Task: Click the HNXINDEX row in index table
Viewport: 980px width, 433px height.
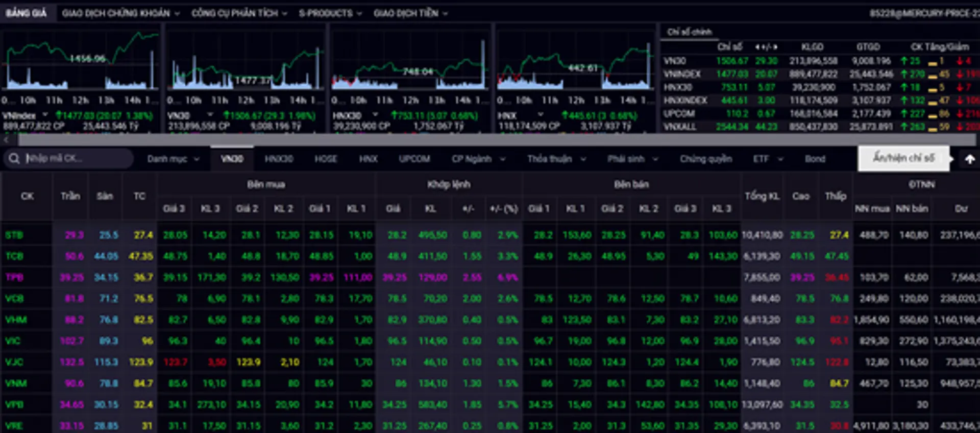Action: 820,100
